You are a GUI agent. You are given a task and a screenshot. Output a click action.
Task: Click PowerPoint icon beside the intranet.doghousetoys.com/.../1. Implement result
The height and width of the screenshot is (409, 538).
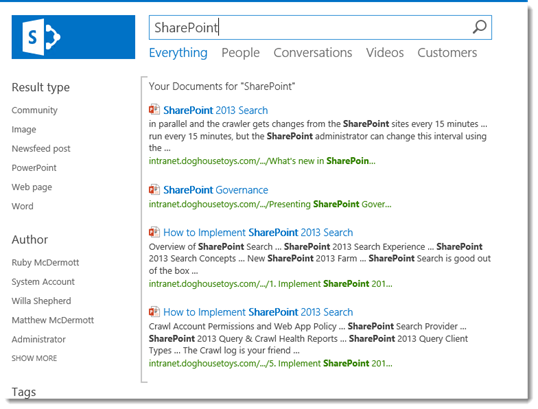pos(154,232)
